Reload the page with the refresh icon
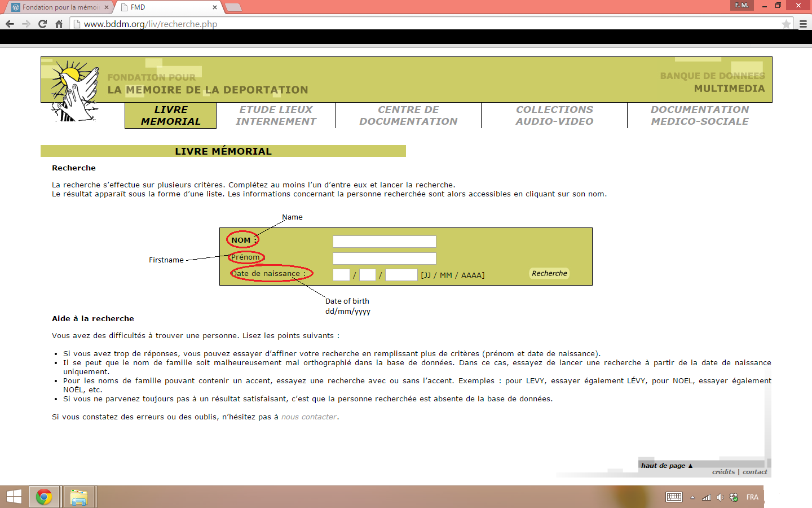Image resolution: width=812 pixels, height=508 pixels. click(x=42, y=24)
